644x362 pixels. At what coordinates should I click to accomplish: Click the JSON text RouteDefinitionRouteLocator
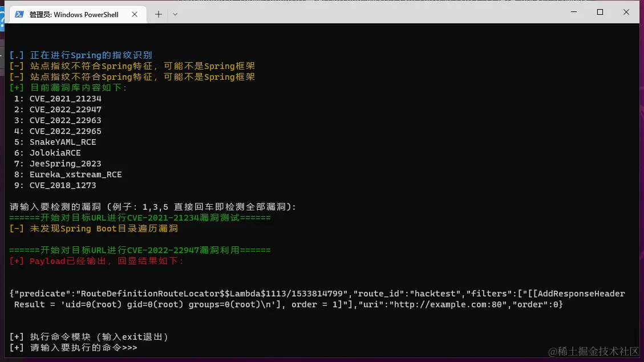(151, 294)
